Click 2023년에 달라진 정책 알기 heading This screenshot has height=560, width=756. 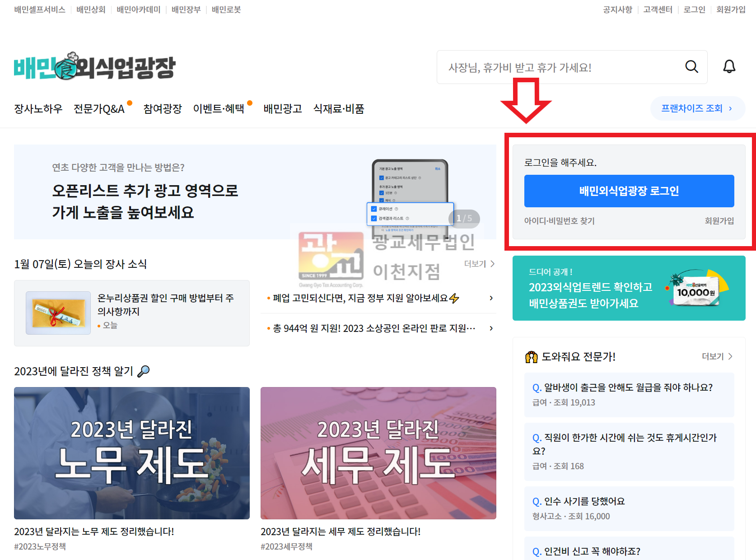coord(74,371)
